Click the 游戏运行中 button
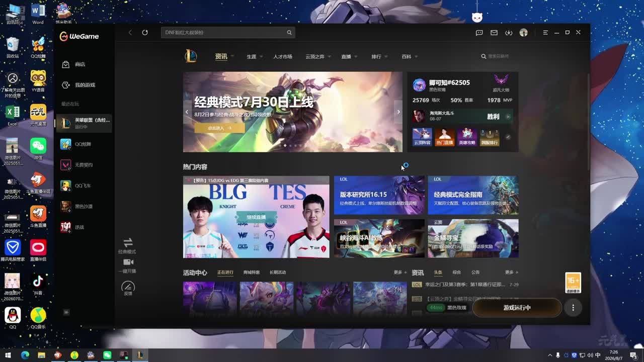 (x=517, y=308)
